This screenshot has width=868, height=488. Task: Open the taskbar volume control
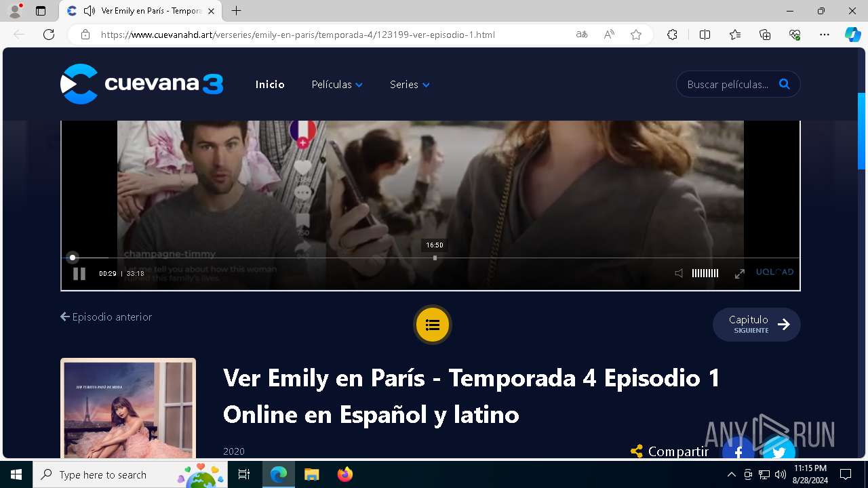tap(780, 474)
